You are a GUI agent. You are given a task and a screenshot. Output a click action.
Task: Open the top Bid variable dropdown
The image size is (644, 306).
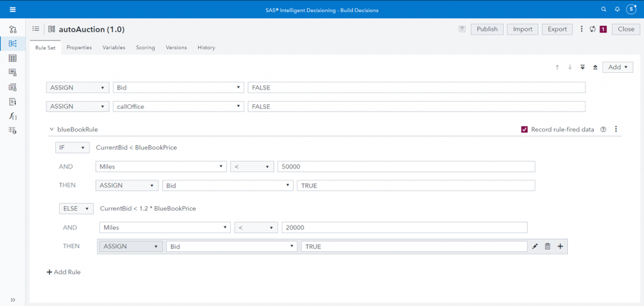(x=179, y=88)
